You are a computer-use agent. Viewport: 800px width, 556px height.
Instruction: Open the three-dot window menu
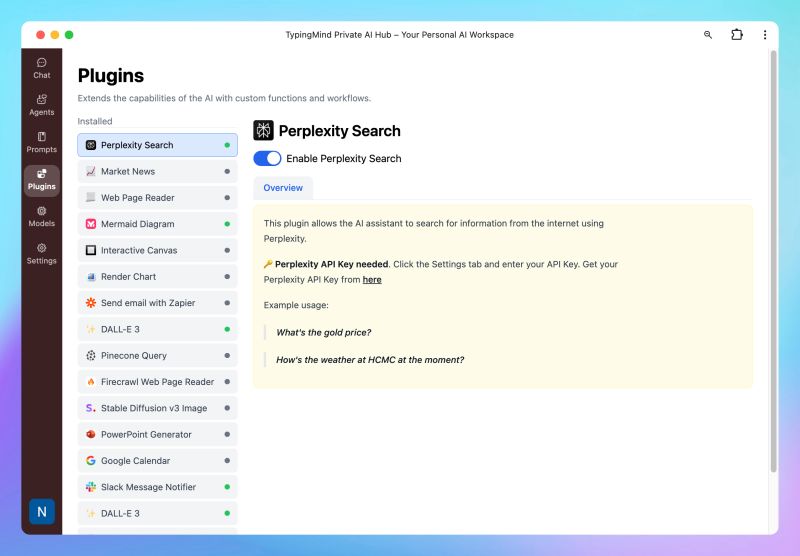click(x=764, y=35)
